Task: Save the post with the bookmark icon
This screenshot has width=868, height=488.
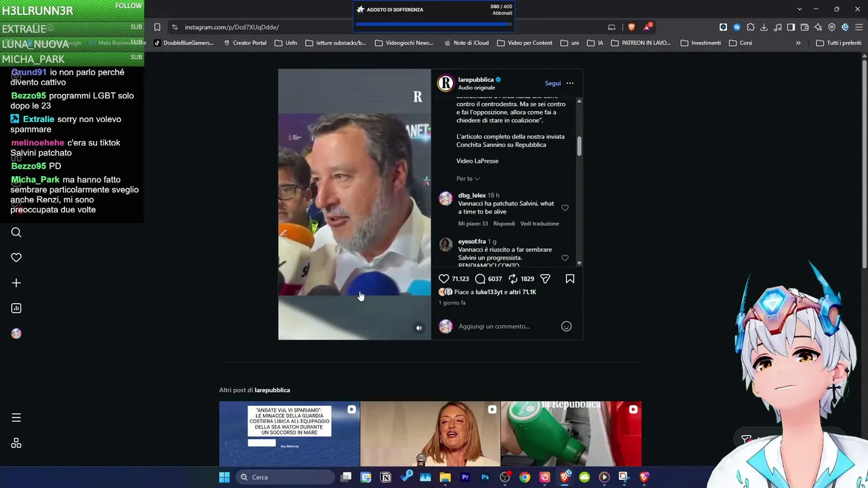Action: point(570,279)
